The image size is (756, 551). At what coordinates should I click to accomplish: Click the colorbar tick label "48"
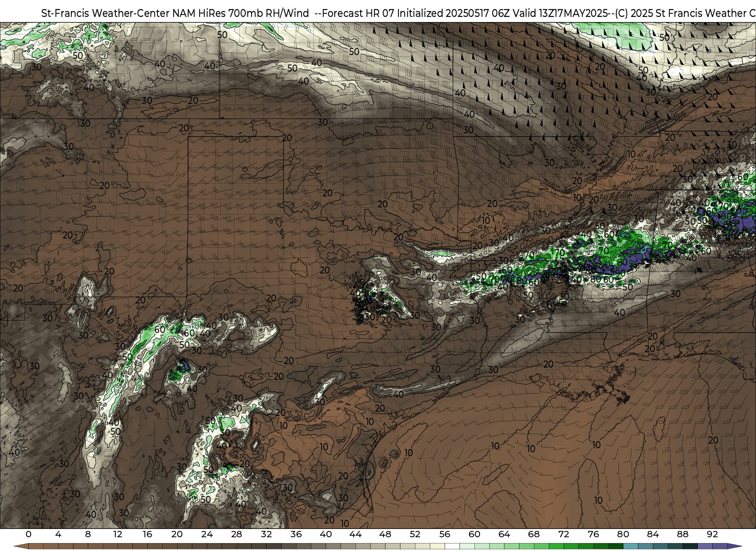pyautogui.click(x=385, y=534)
